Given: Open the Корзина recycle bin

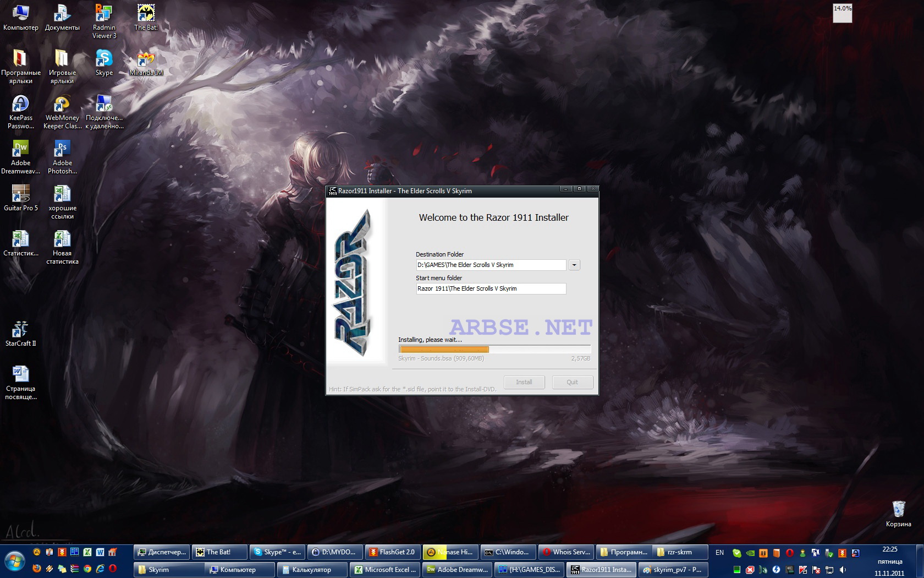Looking at the screenshot, I should coord(898,514).
